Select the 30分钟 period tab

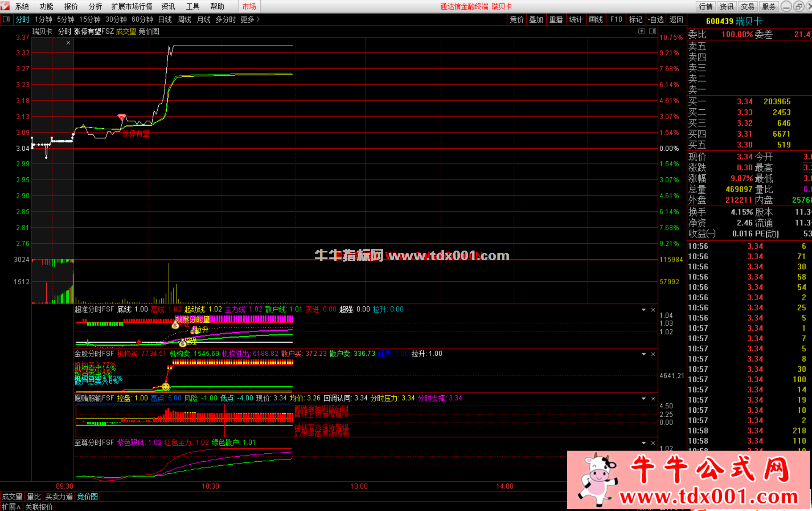tap(116, 19)
